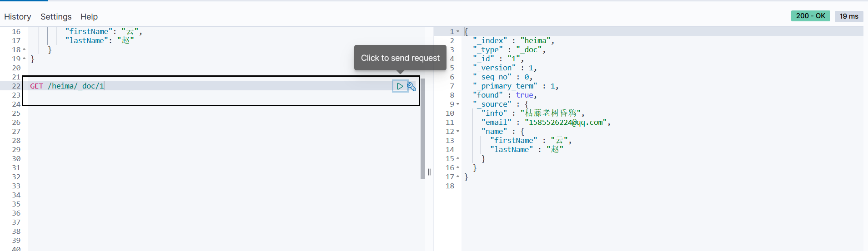Collapse response root object at line 1
This screenshot has height=251, width=868.
tap(458, 31)
